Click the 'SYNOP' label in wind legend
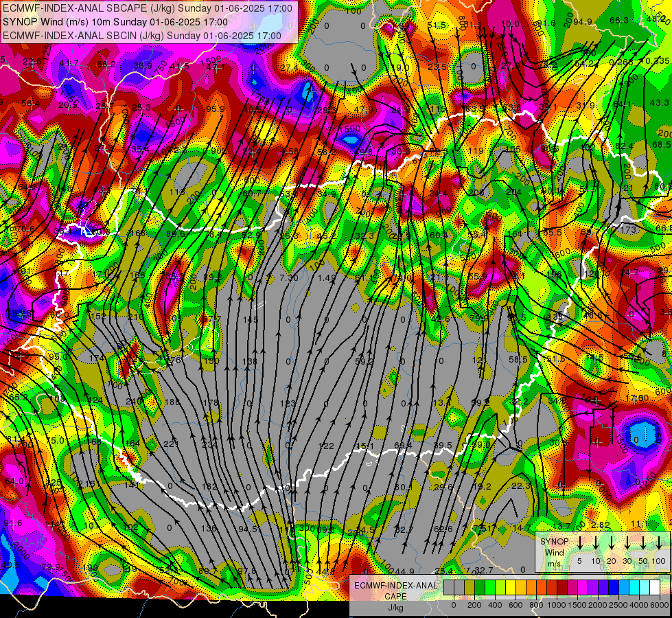The image size is (672, 618). pyautogui.click(x=554, y=542)
